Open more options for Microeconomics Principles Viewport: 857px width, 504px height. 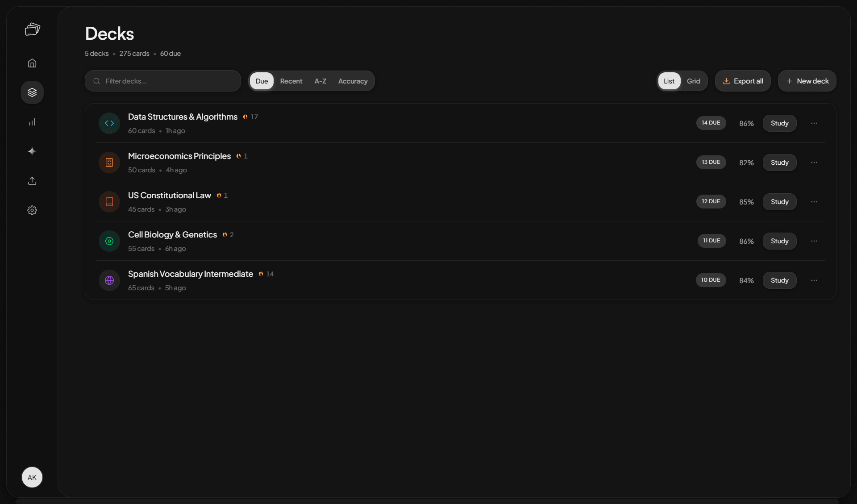pos(814,162)
